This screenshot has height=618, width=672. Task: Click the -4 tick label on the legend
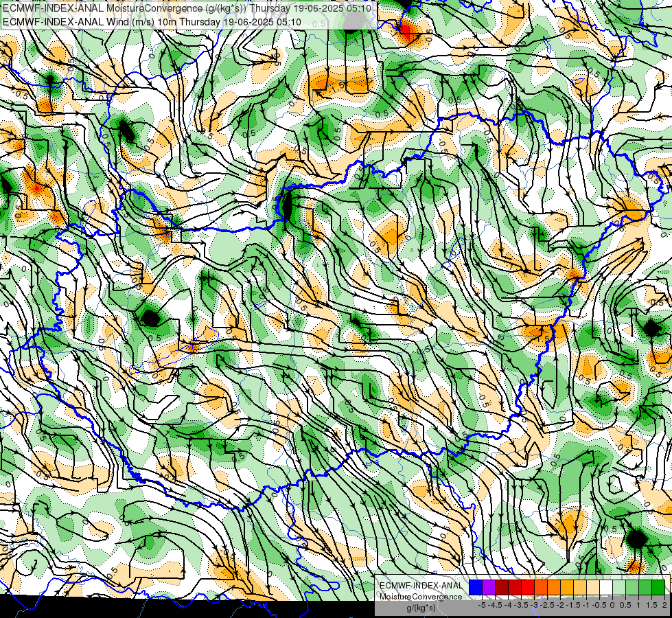pos(508,605)
